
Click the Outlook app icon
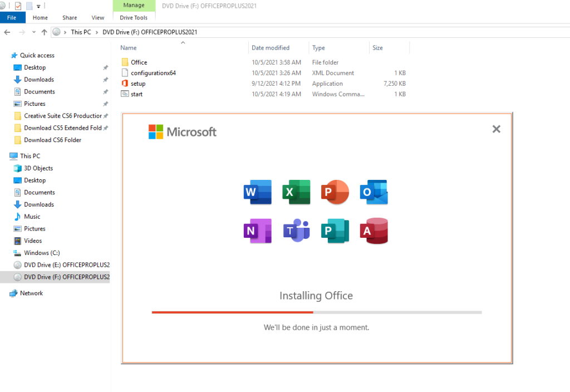pyautogui.click(x=374, y=192)
